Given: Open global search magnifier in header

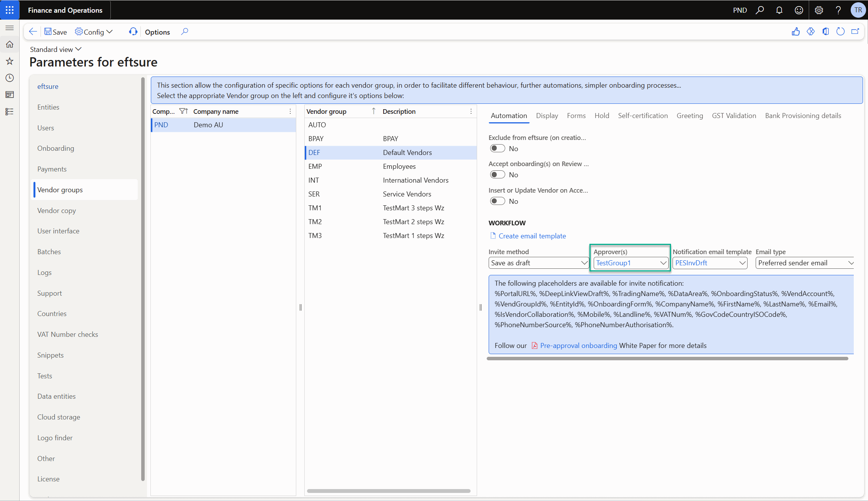Looking at the screenshot, I should click(x=759, y=10).
